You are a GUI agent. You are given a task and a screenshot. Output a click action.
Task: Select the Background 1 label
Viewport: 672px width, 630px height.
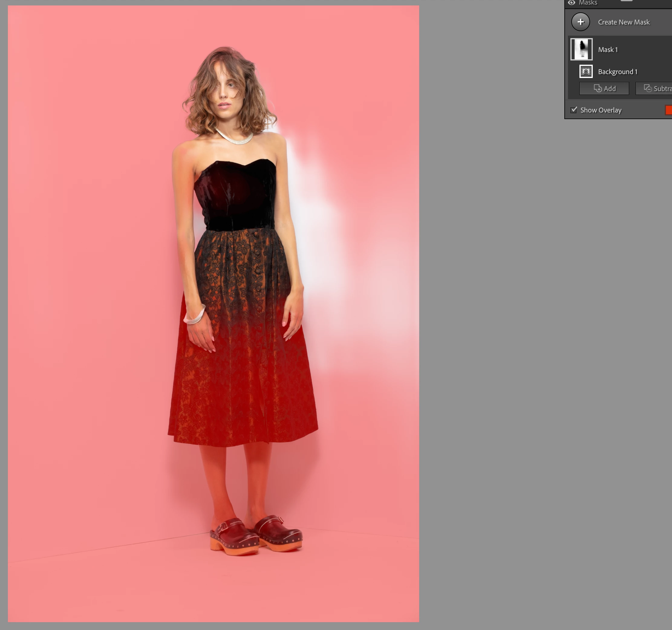[x=617, y=72]
